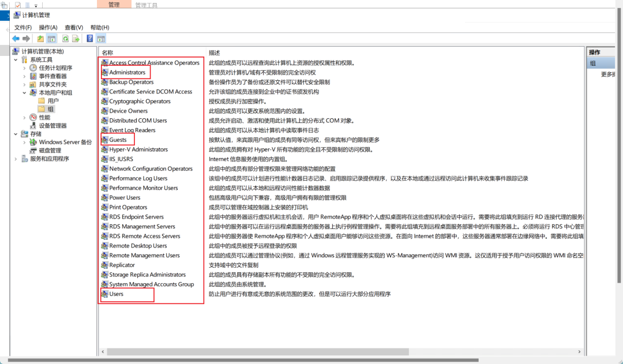Screen dimensions: 623x364
Task: Click the Back arrow toolbar icon
Action: [x=16, y=39]
